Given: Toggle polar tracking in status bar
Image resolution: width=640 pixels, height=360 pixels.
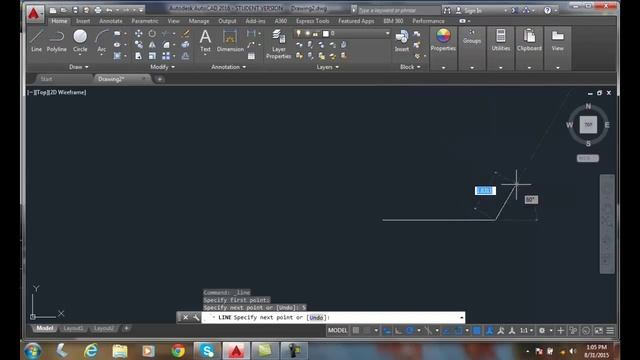Looking at the screenshot, I should pos(410,331).
